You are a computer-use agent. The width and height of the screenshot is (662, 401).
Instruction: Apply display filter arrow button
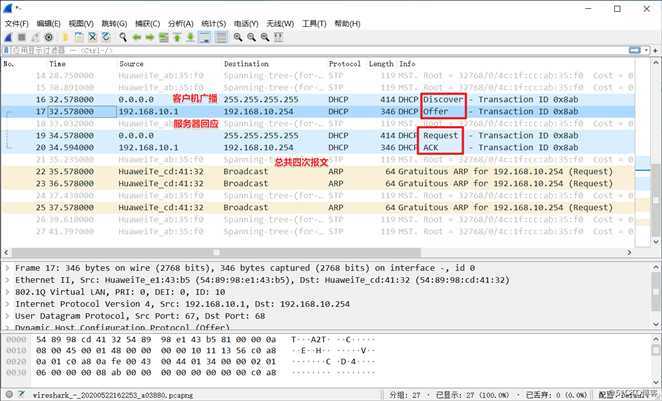[x=635, y=51]
